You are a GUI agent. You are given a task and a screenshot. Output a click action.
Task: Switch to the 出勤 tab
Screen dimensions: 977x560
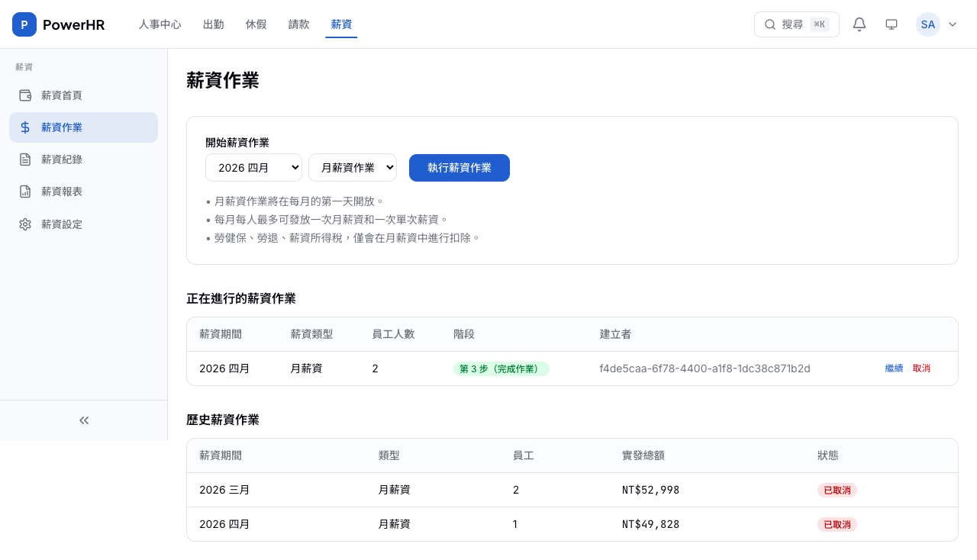tap(214, 24)
